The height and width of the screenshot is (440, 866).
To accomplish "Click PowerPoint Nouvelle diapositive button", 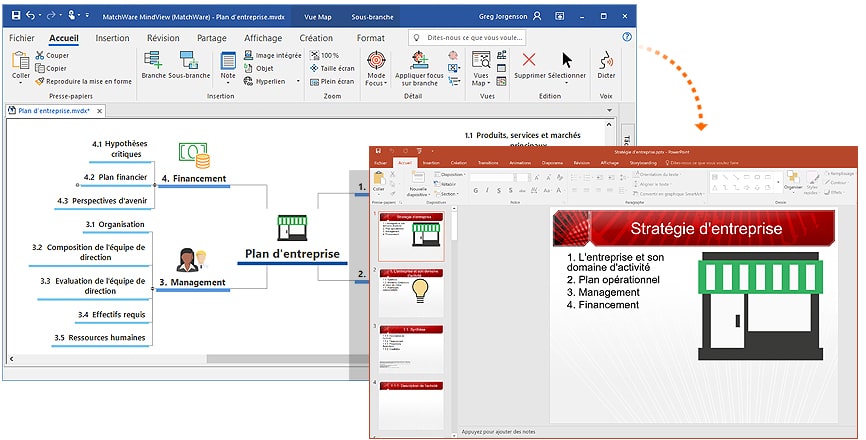I will 418,183.
